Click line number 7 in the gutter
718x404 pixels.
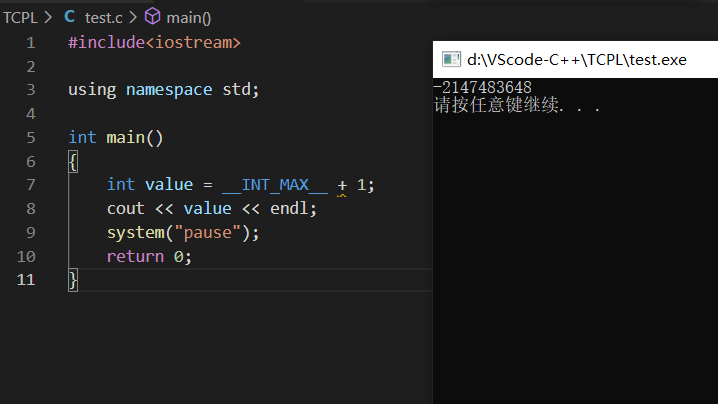[x=31, y=185]
